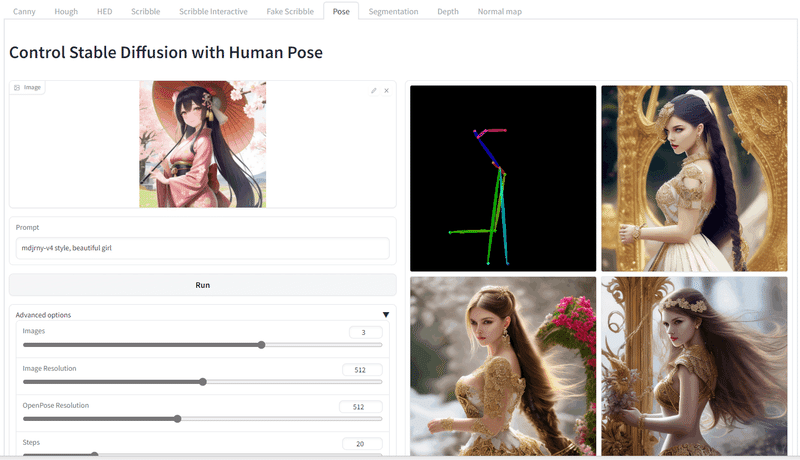Screen dimensions: 800x460
Task: Click the Image Resolution value box 512
Action: coord(362,370)
